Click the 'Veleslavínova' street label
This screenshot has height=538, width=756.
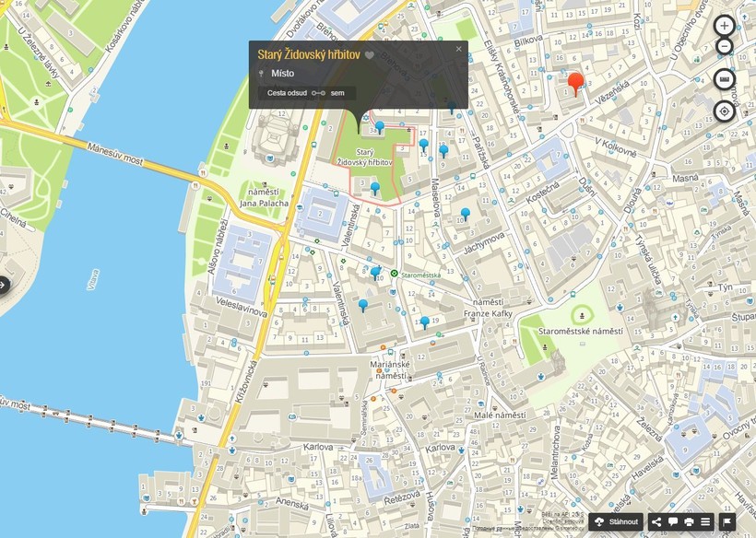(242, 308)
